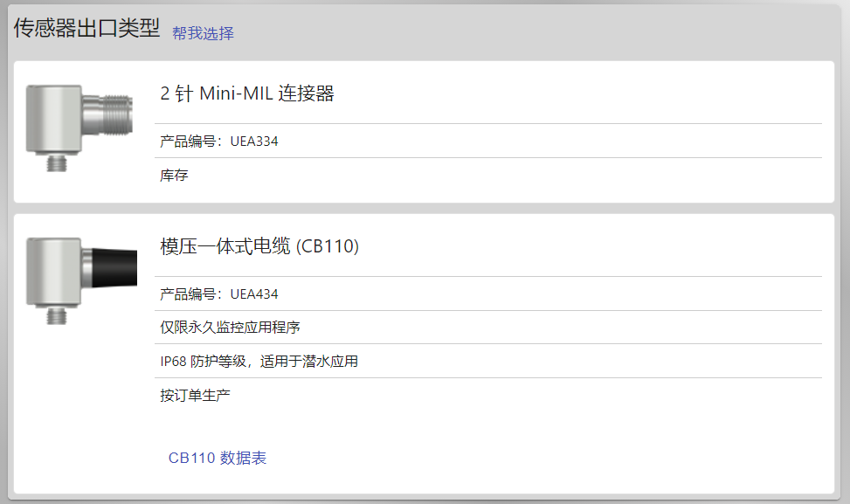The image size is (850, 504).
Task: Click the 仅限永久监控应用程序 row
Action: [487, 328]
